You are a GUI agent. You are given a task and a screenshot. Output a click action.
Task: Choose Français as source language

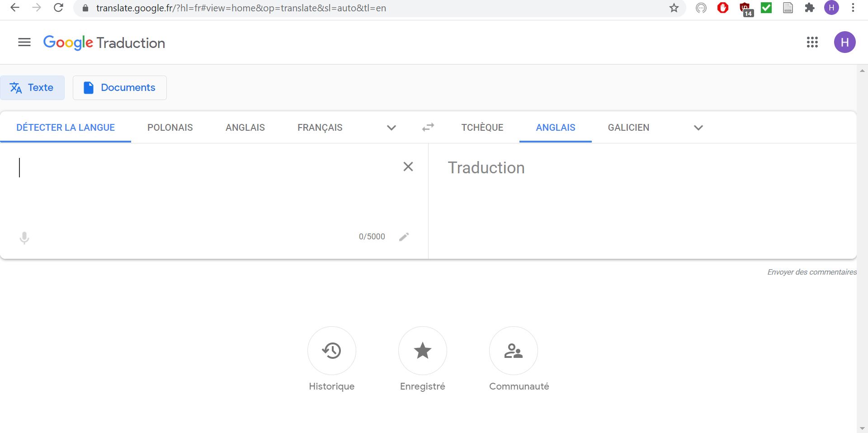point(320,128)
